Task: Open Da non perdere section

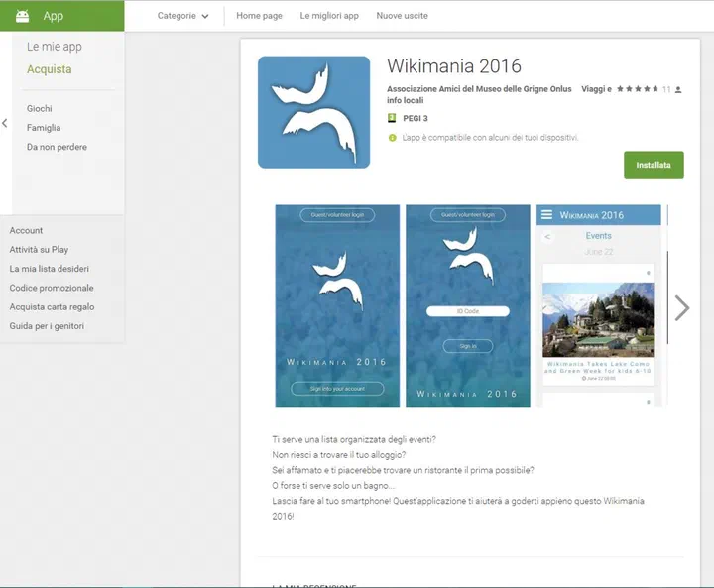Action: [57, 147]
